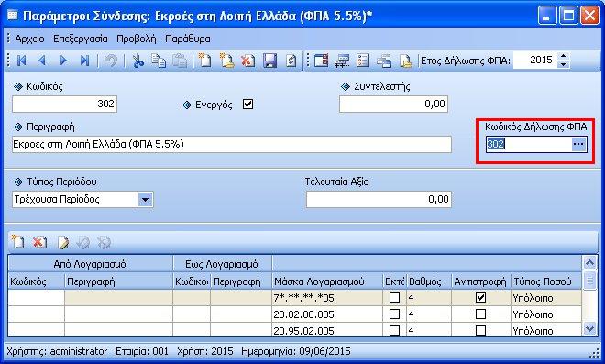The height and width of the screenshot is (364, 605).
Task: Click the Συντελεστής input field
Action: (393, 104)
